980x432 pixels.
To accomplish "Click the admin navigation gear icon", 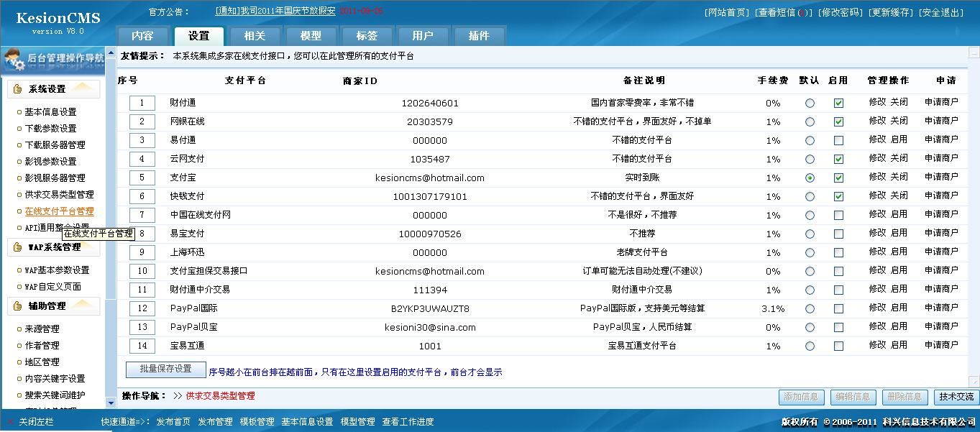I will pos(14,61).
